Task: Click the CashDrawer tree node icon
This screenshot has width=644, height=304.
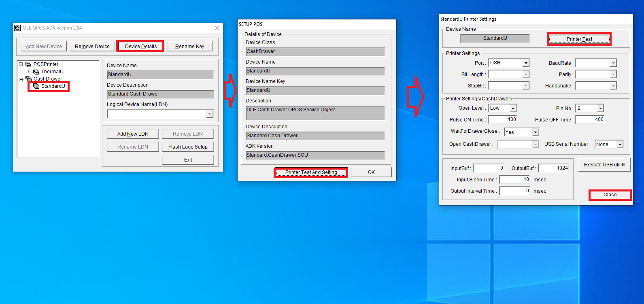Action: (x=28, y=79)
